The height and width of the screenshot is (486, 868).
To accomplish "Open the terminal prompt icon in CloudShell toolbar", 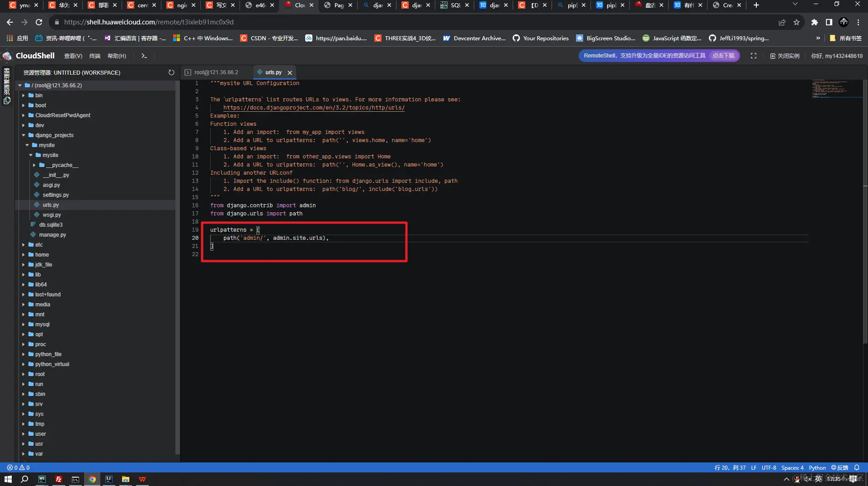I will pyautogui.click(x=144, y=56).
